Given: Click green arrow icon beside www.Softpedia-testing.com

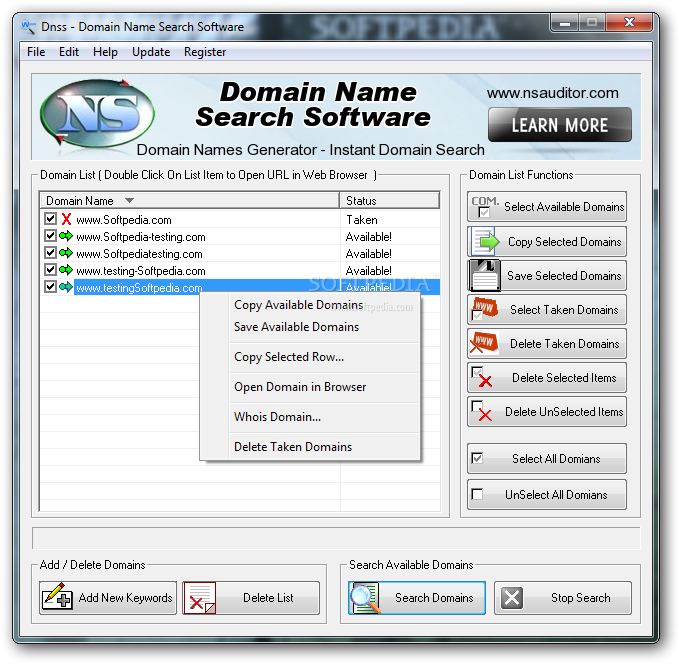Looking at the screenshot, I should click(66, 236).
